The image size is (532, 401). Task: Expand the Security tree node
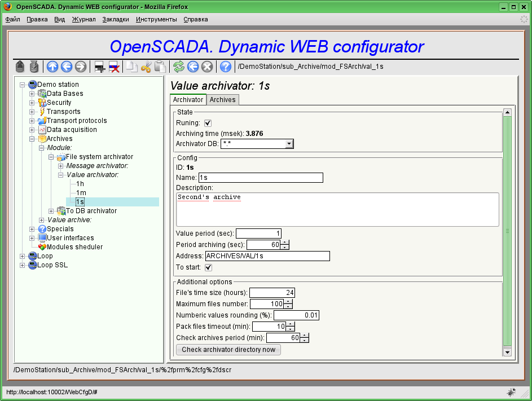[32, 103]
